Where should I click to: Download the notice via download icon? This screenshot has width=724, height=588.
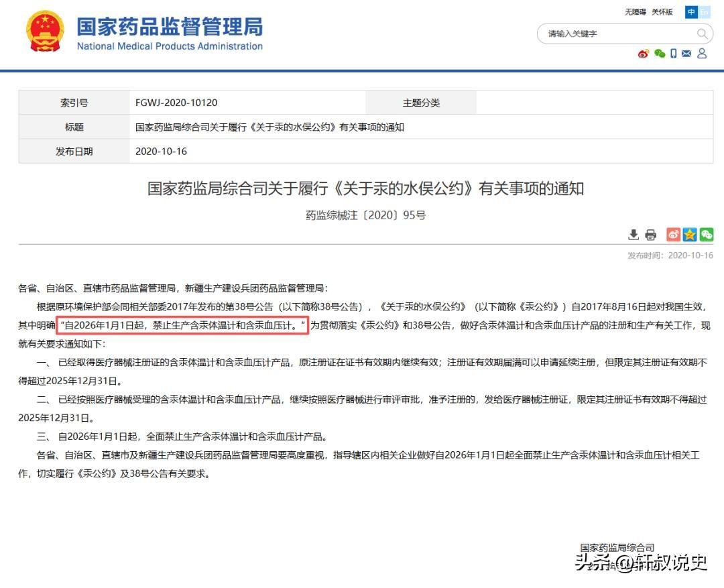coord(633,235)
